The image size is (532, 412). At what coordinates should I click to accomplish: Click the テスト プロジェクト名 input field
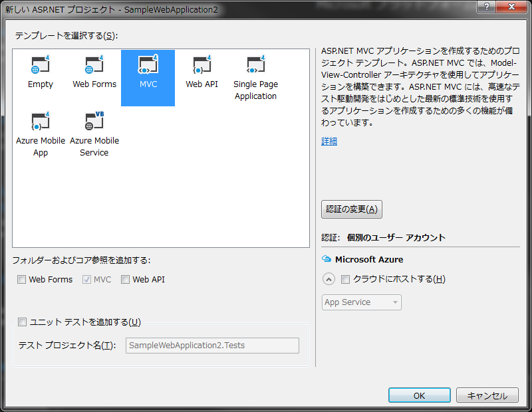(212, 345)
